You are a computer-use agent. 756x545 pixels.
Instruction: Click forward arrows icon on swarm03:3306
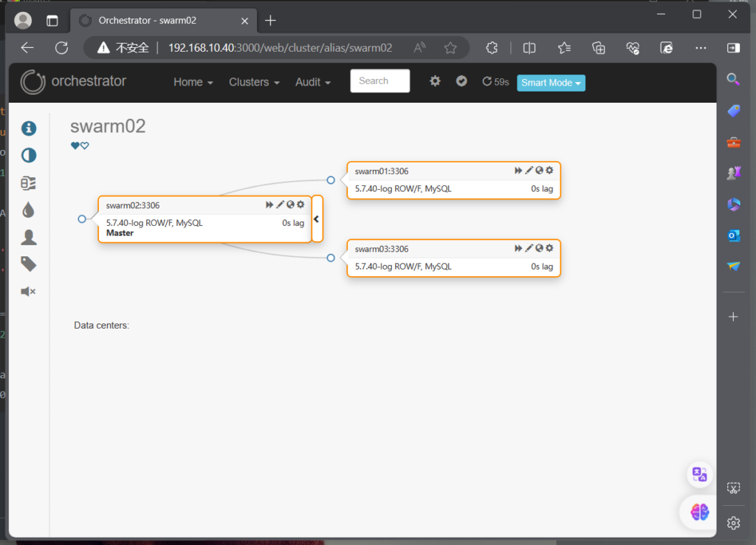[518, 248]
